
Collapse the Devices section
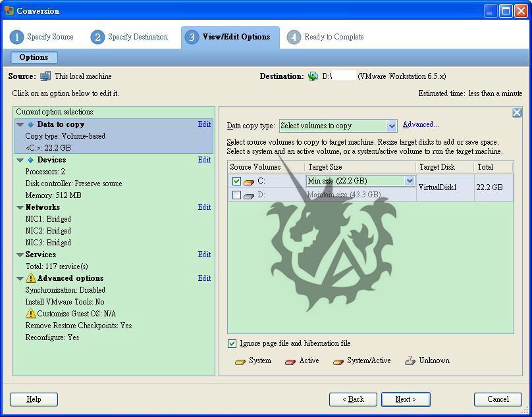click(20, 160)
